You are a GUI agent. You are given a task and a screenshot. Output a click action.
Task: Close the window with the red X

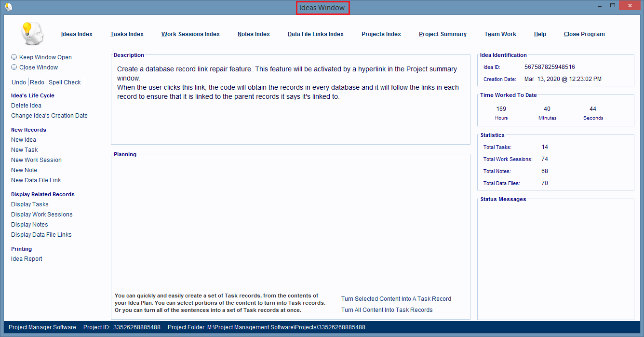(x=631, y=5)
